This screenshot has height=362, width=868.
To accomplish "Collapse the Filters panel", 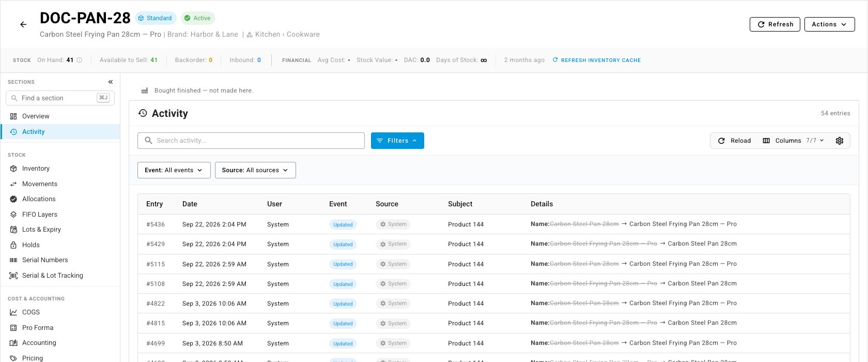I will tap(397, 141).
